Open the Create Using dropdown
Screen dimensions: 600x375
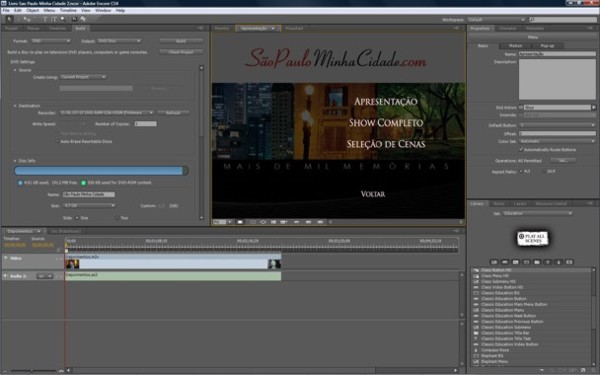[83, 77]
